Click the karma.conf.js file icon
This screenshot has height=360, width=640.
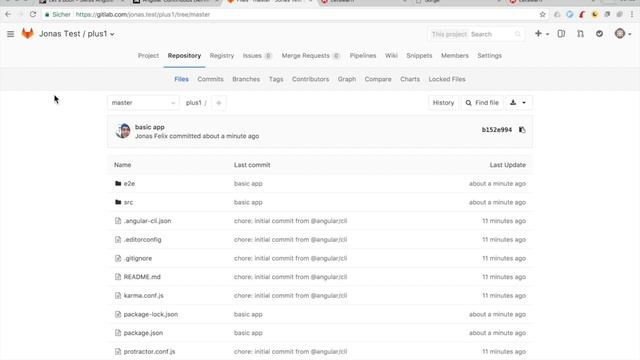[x=118, y=296]
